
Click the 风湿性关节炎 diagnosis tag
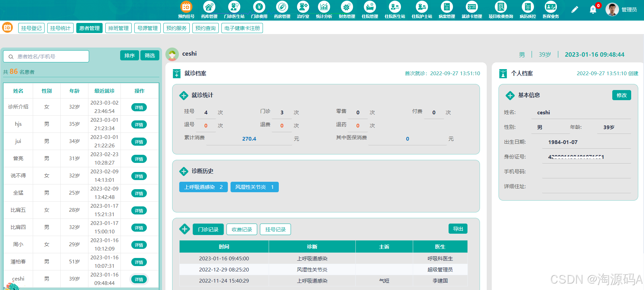coord(254,187)
